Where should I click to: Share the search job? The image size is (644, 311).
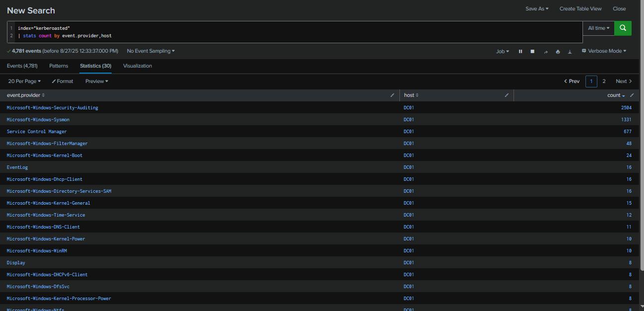(546, 51)
